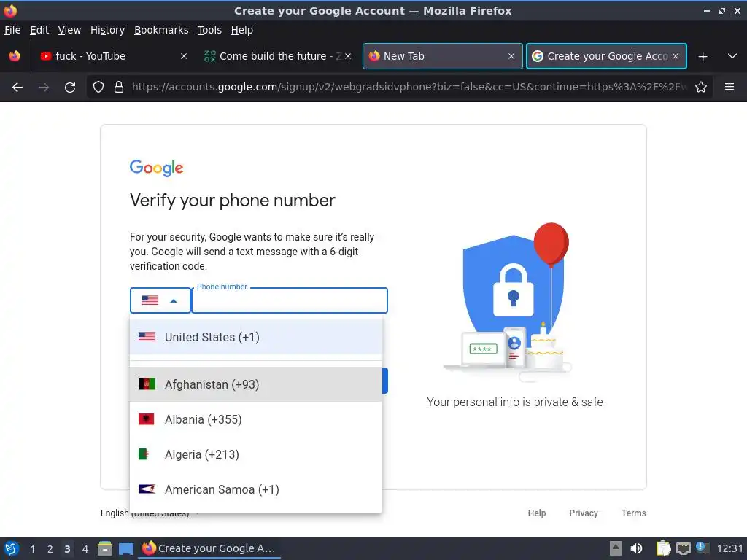Select Afghanistan (+93) option
This screenshot has height=560, width=747.
[256, 384]
